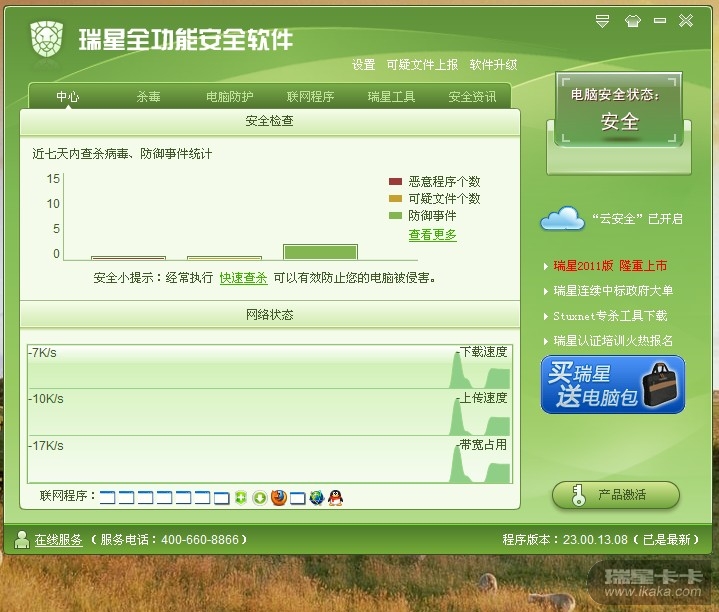The width and height of the screenshot is (719, 612).
Task: Switch to the 中心 tab
Action: 68,96
